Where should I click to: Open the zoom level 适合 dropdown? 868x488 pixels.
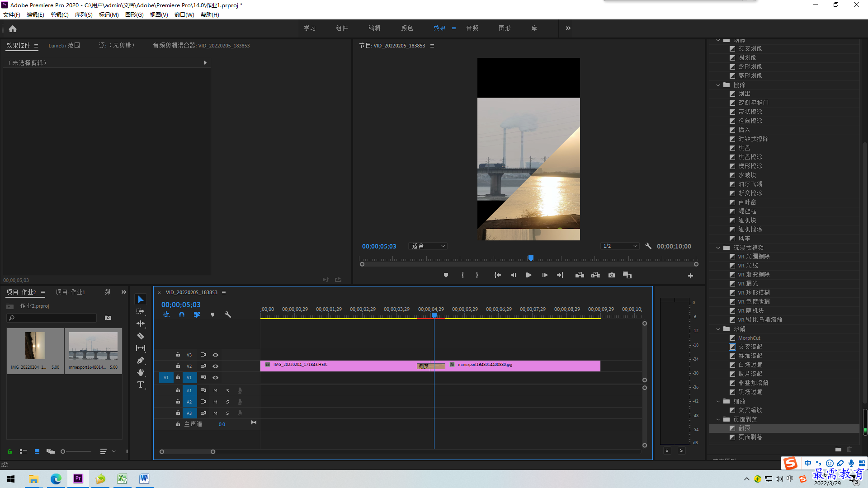pos(428,246)
